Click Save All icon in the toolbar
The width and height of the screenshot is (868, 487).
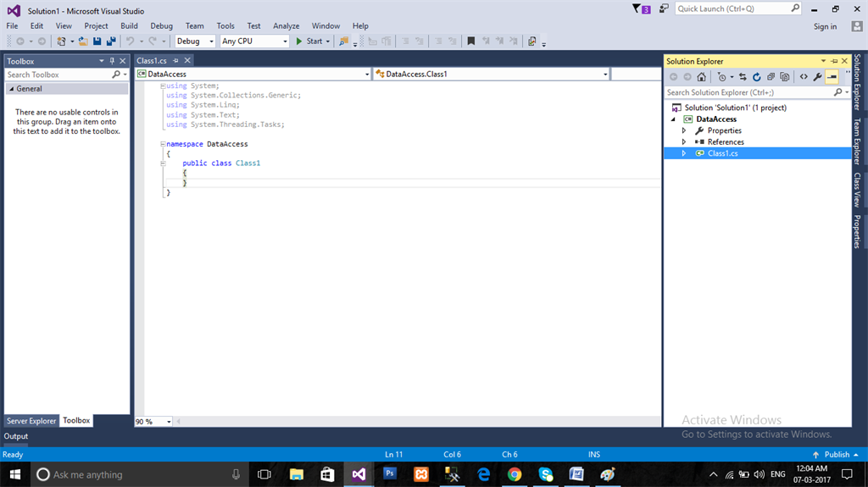pos(111,41)
